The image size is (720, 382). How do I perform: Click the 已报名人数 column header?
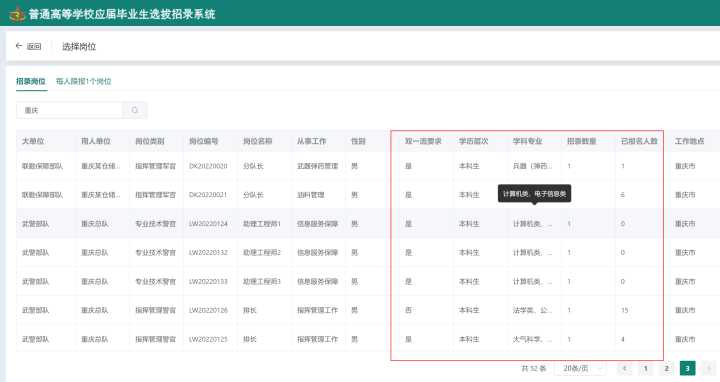[x=639, y=141]
